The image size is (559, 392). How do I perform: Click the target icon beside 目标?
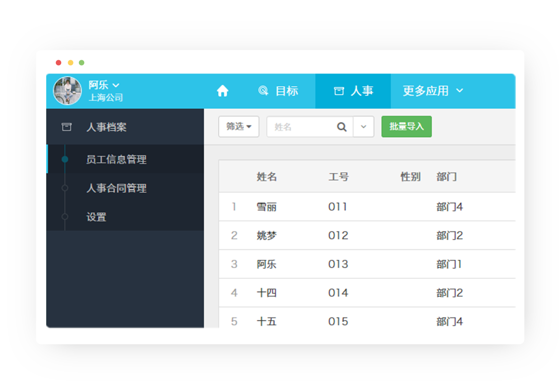tap(263, 91)
